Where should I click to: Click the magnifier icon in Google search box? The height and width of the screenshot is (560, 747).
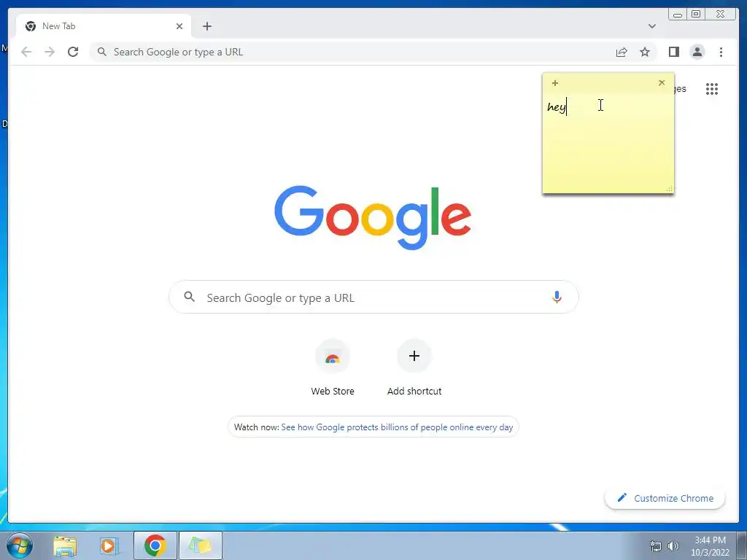click(189, 297)
